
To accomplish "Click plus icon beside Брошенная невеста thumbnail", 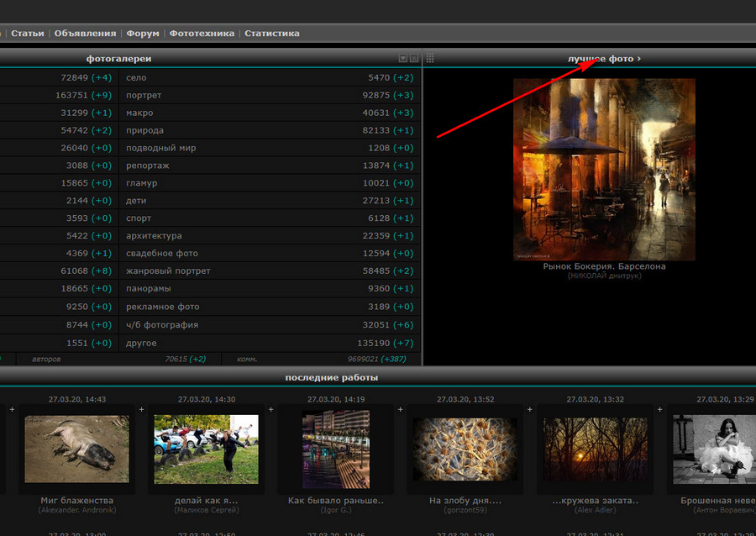I will (x=659, y=410).
